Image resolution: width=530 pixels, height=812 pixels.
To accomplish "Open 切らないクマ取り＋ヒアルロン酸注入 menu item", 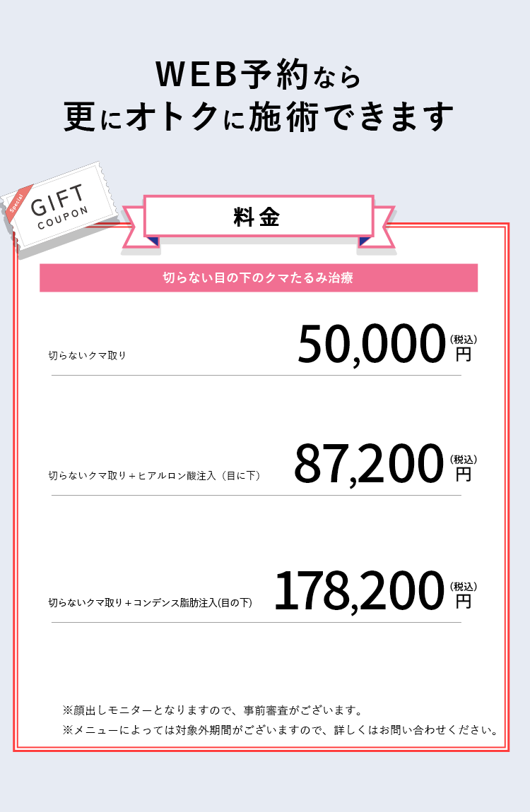I will tap(154, 475).
